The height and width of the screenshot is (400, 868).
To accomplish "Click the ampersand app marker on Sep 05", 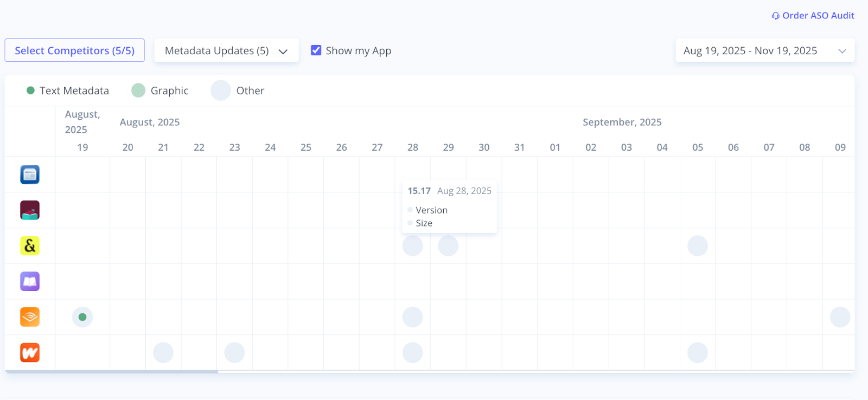I will (698, 246).
